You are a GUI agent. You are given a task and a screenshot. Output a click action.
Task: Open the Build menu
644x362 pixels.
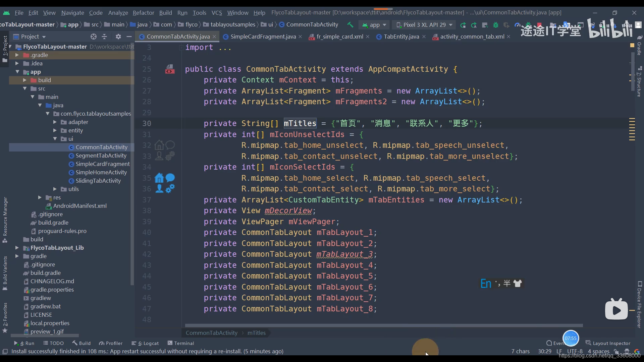pos(165,13)
